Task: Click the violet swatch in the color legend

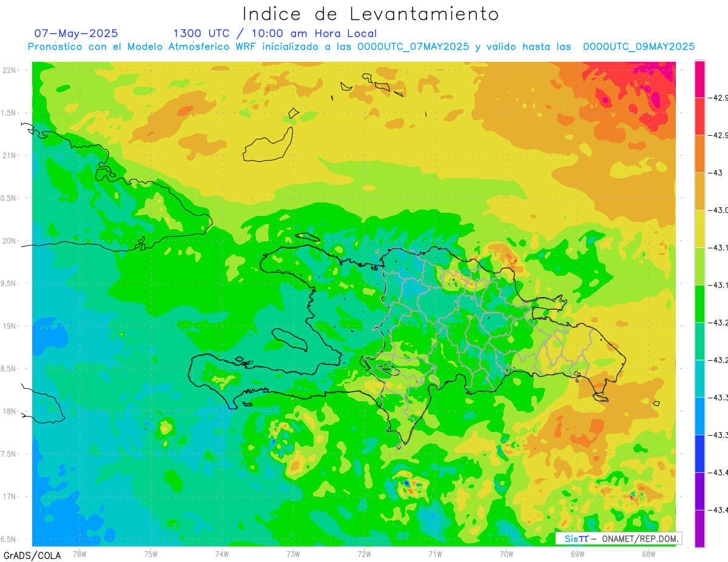Action: point(699,491)
